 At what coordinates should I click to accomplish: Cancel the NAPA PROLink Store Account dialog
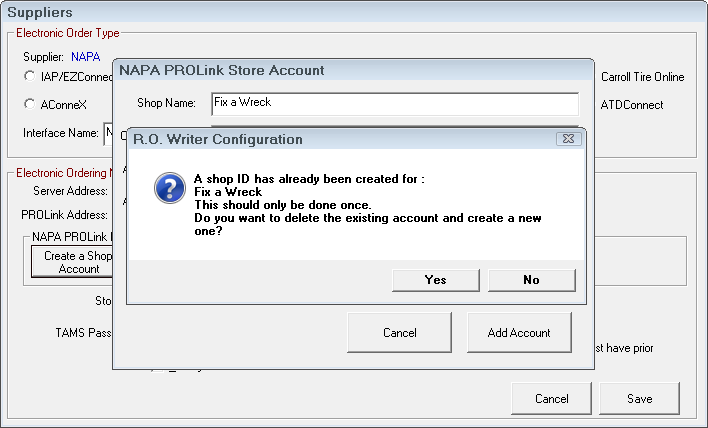(399, 332)
